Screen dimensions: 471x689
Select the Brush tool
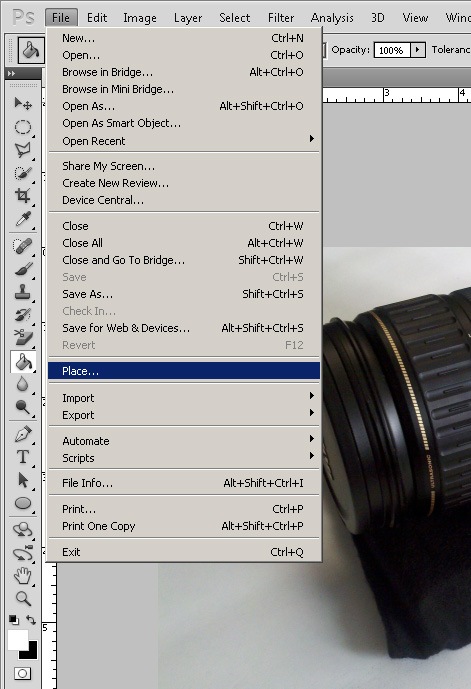tap(23, 268)
